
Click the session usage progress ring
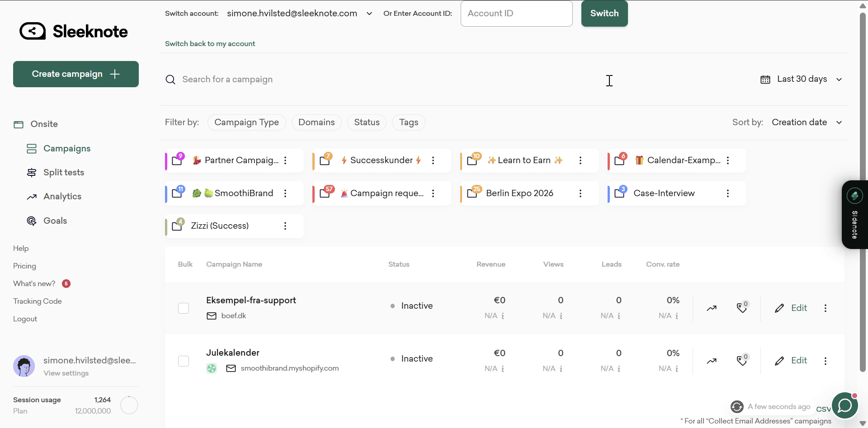129,405
